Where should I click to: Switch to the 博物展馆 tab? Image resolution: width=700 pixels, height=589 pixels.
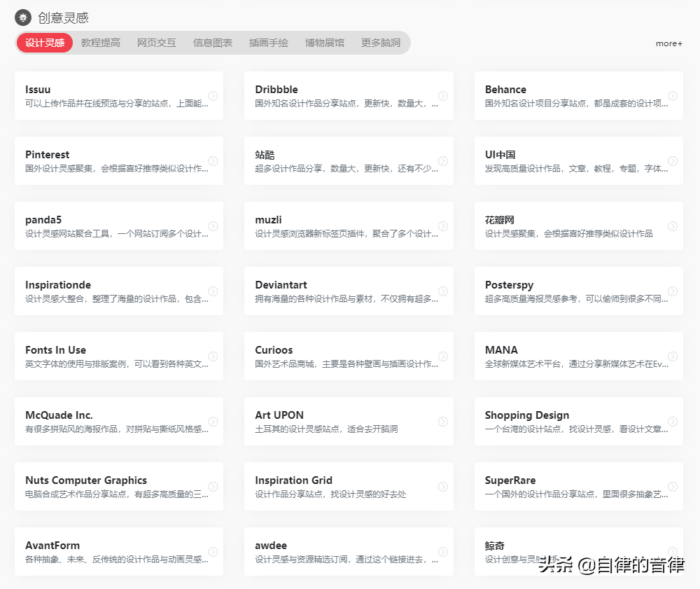[x=325, y=43]
